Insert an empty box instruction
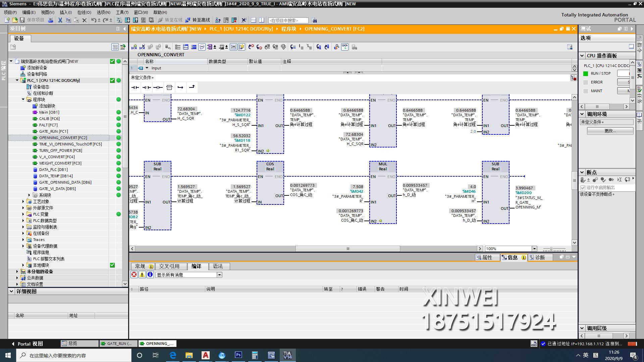The width and height of the screenshot is (644, 362). (169, 87)
